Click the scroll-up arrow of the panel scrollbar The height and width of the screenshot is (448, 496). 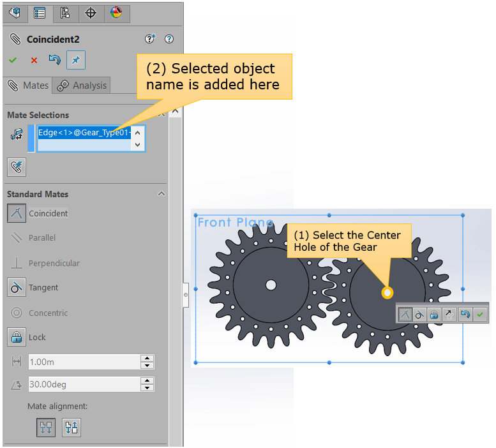[x=176, y=111]
